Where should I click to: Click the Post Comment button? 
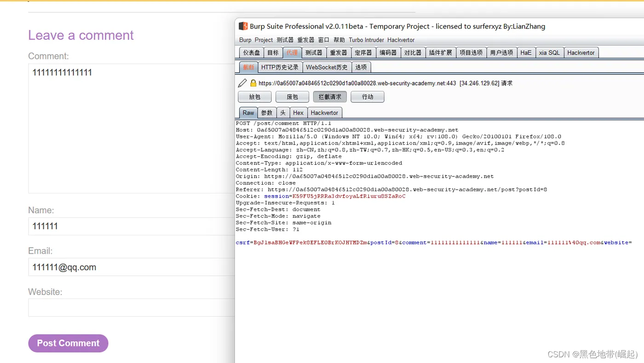pos(68,343)
